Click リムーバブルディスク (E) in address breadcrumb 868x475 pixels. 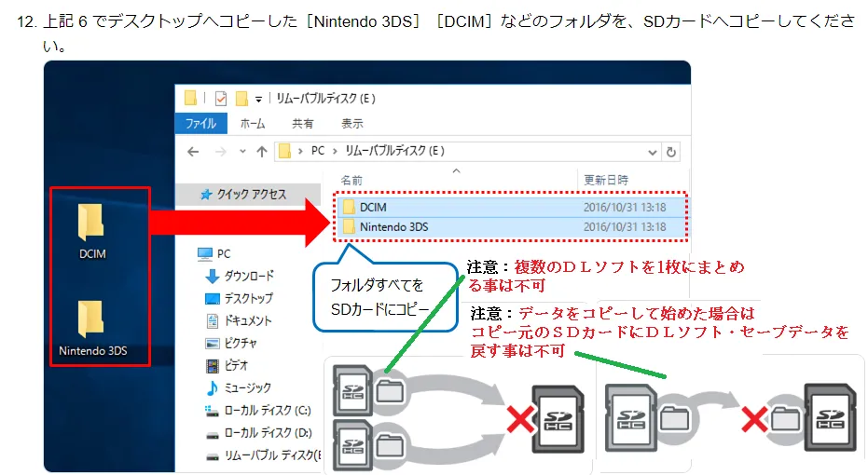pos(394,151)
